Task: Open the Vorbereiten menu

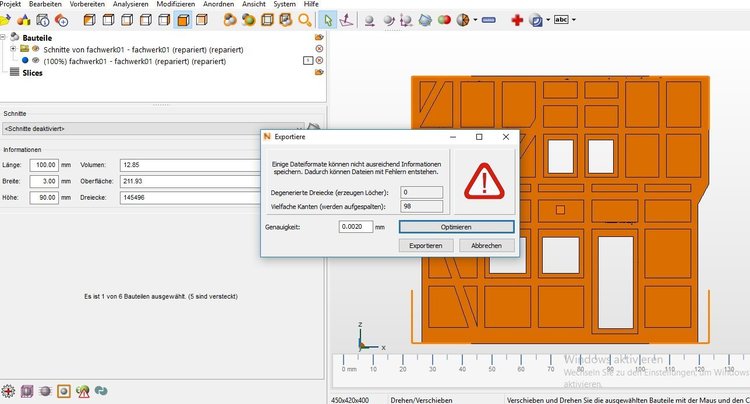Action: (87, 4)
